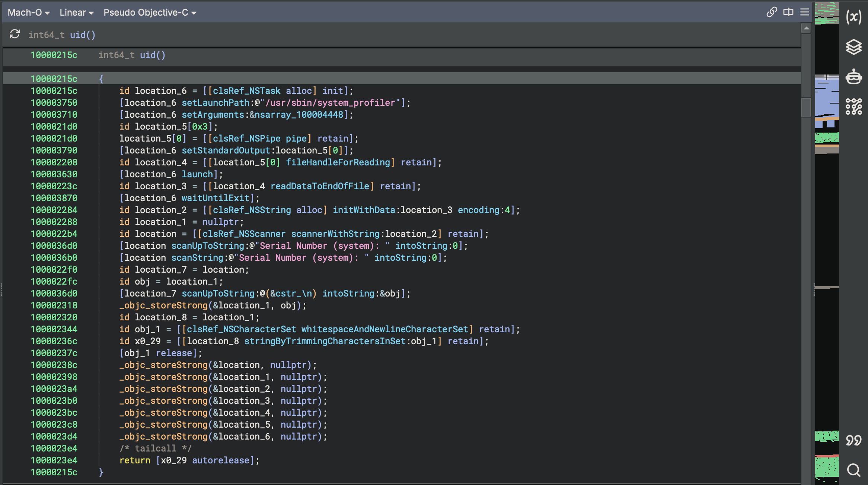Click address 10000215c on the opening brace line
The image size is (868, 485).
[x=54, y=79]
